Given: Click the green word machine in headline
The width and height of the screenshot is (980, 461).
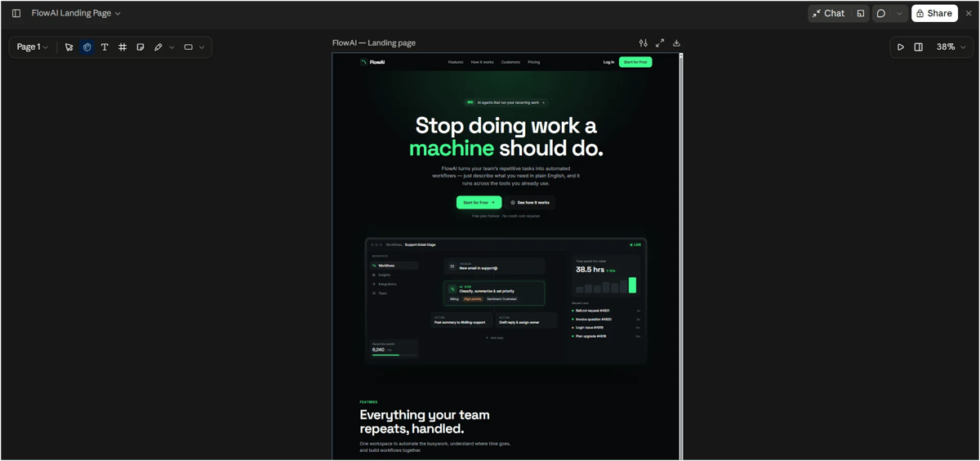Looking at the screenshot, I should point(452,148).
